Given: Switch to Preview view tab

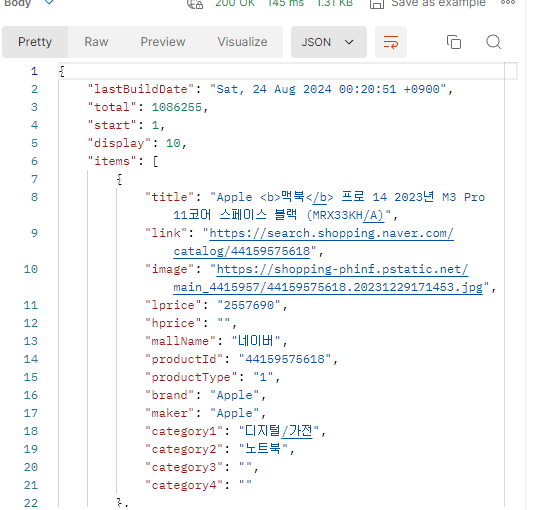Looking at the screenshot, I should click(x=163, y=42).
